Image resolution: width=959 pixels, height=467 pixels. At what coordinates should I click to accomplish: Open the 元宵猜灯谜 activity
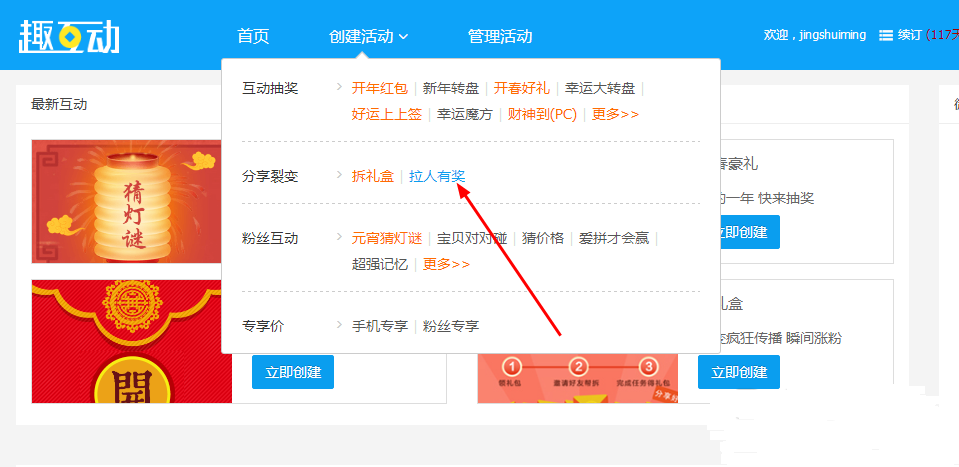(387, 238)
